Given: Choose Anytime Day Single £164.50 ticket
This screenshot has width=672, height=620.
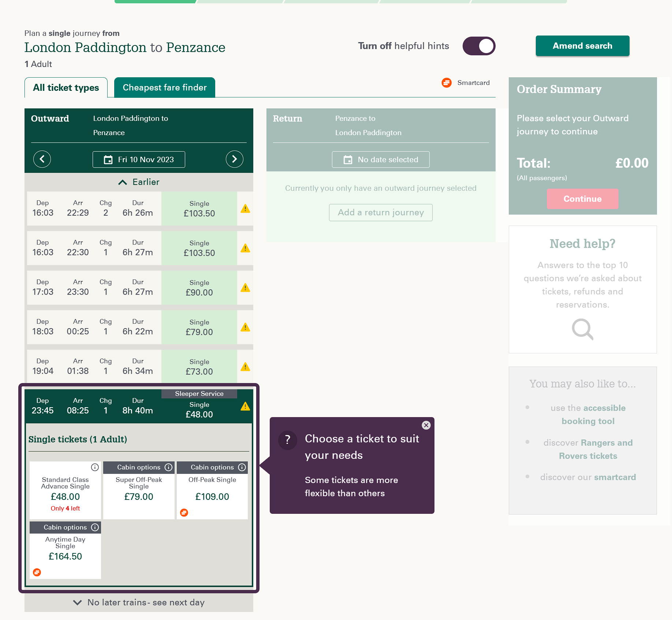Looking at the screenshot, I should point(65,550).
